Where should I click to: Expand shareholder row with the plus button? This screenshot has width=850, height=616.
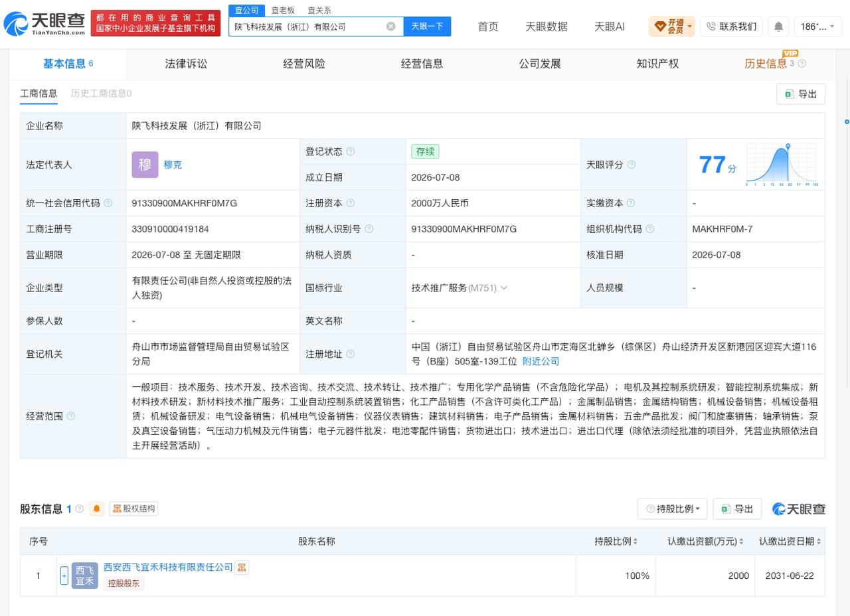click(64, 576)
